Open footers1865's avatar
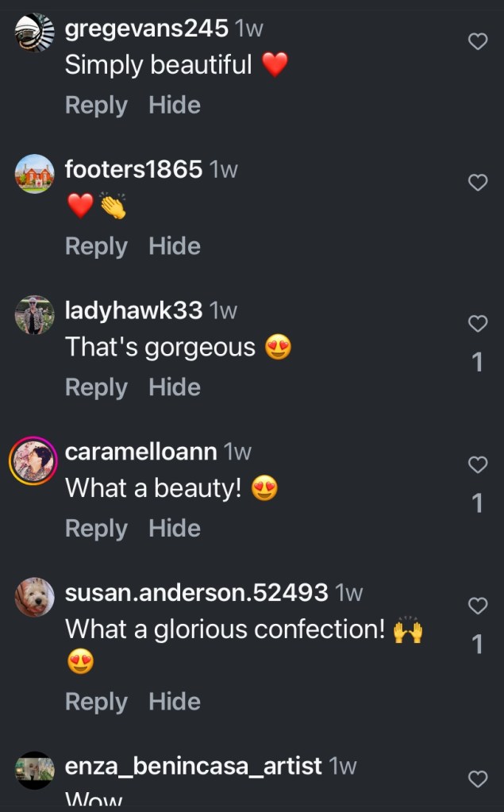Screen dimensions: 504x812 35,174
